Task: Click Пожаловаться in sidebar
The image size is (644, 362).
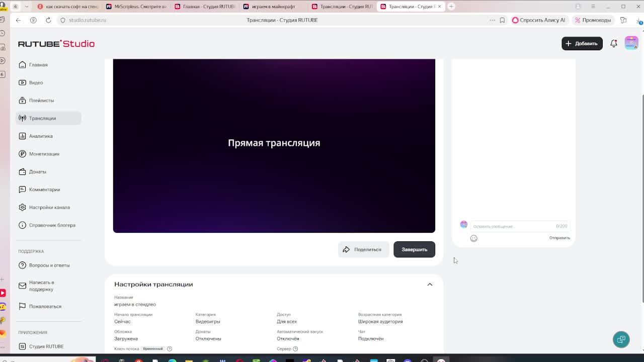Action: pos(48,307)
